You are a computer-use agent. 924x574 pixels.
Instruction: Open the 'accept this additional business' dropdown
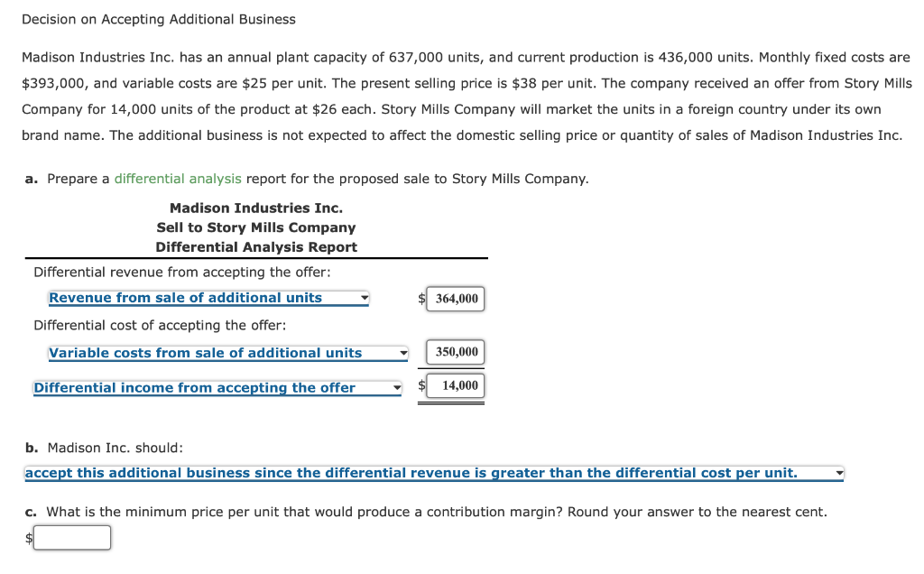433,473
